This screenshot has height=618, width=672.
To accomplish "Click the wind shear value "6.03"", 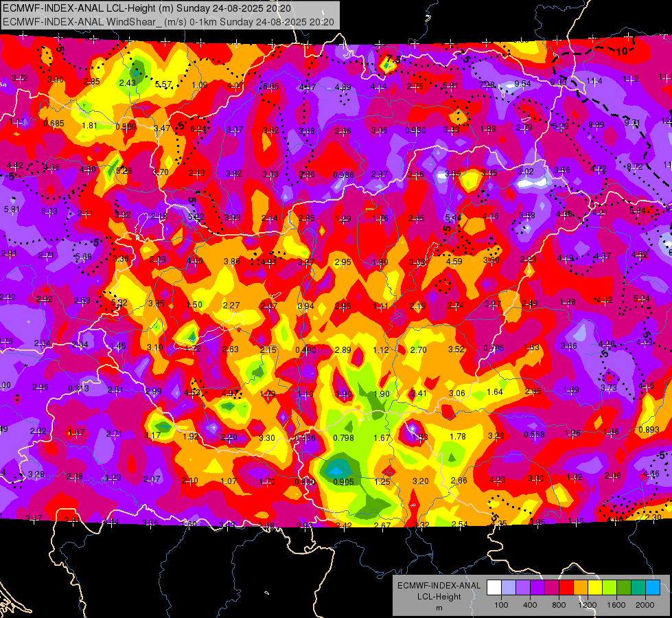I will pos(49,211).
